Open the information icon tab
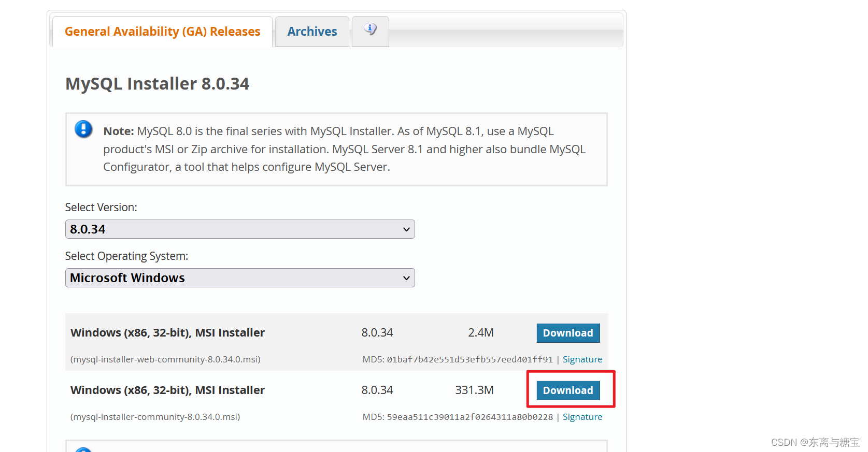Image resolution: width=868 pixels, height=452 pixels. 370,31
